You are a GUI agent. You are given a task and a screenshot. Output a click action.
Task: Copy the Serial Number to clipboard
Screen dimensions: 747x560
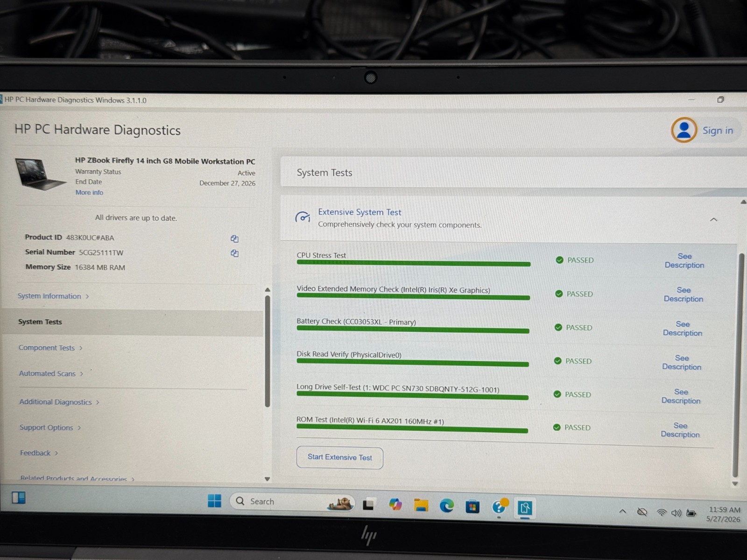234,253
